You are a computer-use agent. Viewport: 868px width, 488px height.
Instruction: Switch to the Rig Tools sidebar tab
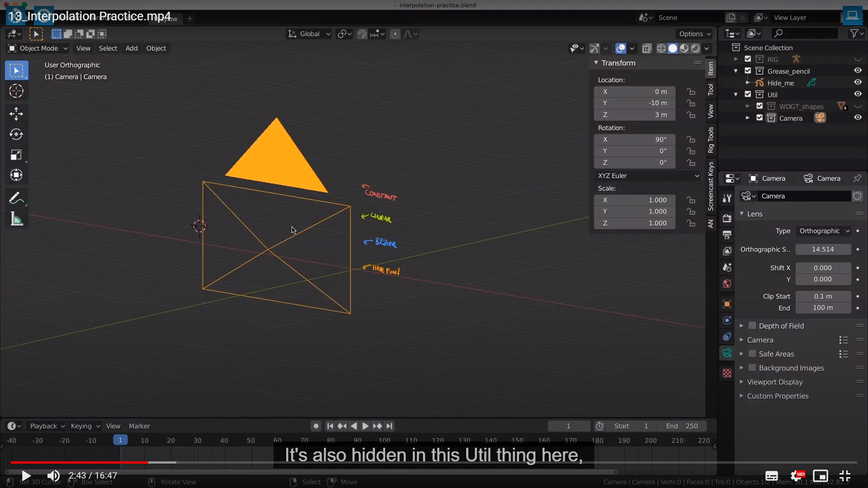[711, 140]
